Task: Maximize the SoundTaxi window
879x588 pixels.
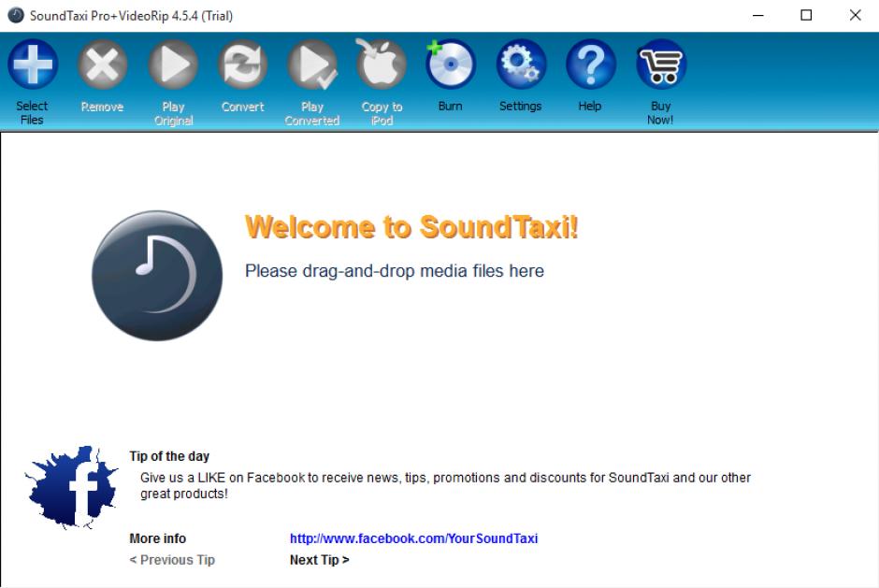Action: 806,15
